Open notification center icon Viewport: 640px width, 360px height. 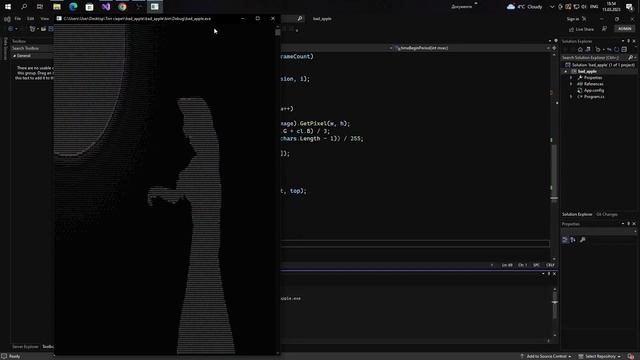629,7
